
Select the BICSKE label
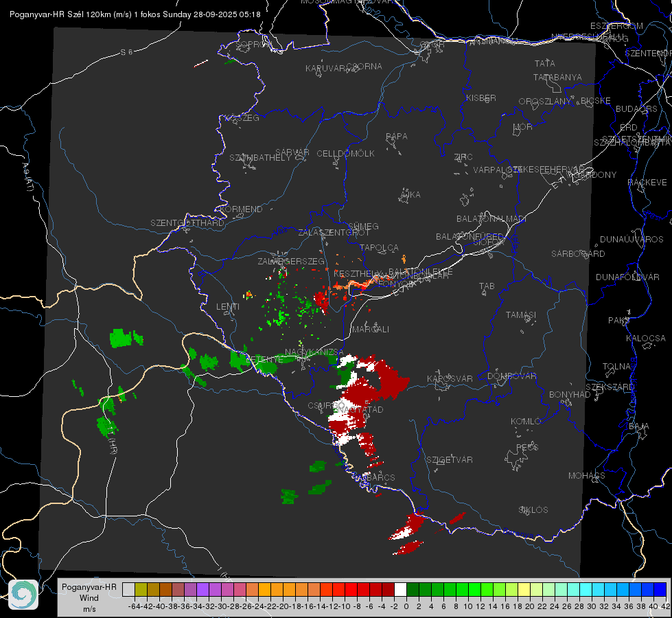(x=595, y=101)
